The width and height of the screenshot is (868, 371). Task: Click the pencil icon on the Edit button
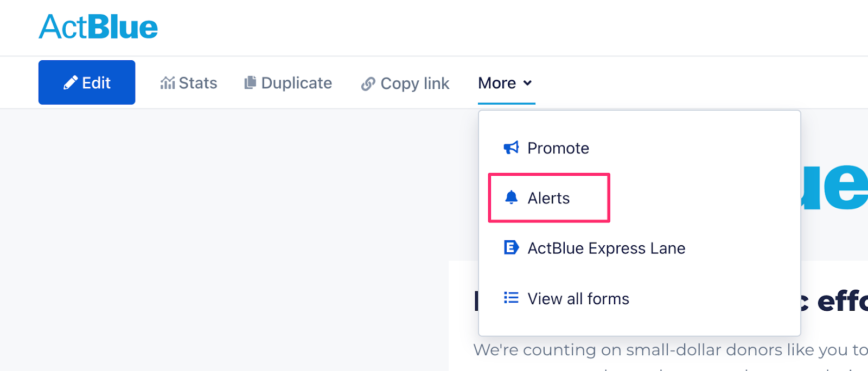click(x=71, y=82)
